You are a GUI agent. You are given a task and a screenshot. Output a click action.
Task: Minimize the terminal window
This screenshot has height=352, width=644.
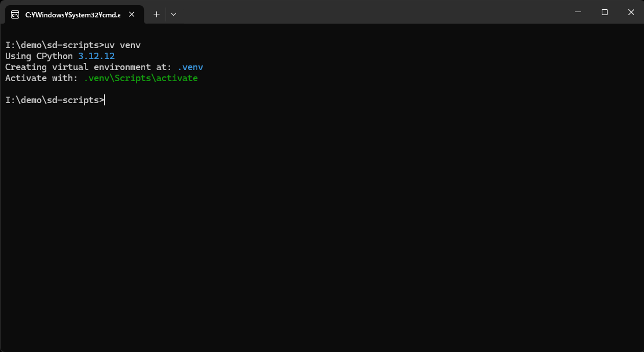[x=578, y=12]
